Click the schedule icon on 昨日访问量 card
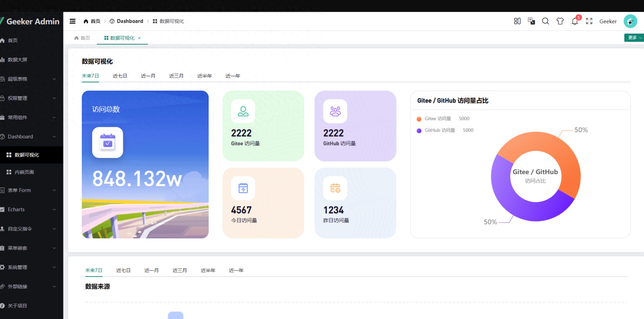The image size is (644, 319). [335, 188]
